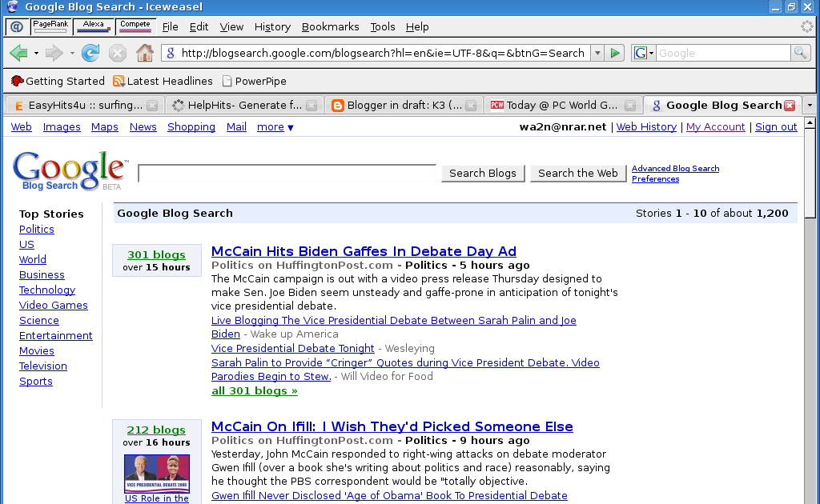Open the Bookmarks menu
Viewport: 820px width, 504px height.
pos(330,26)
